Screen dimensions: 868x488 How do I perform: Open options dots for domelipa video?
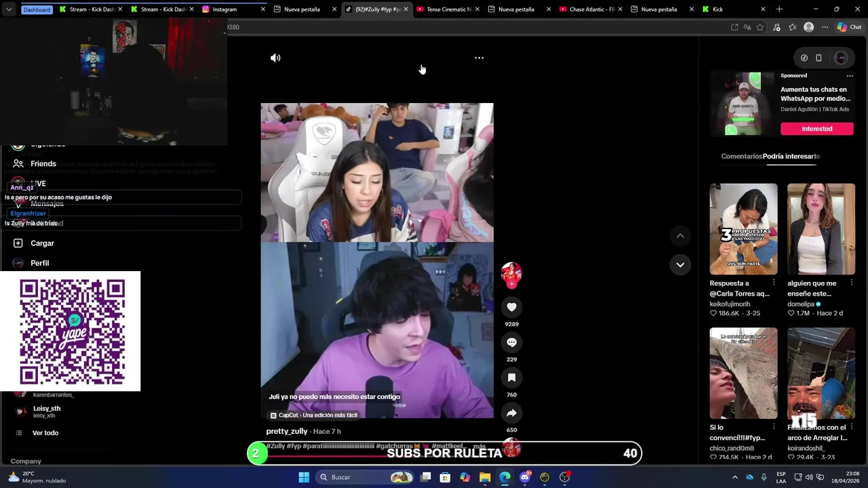coord(851,283)
